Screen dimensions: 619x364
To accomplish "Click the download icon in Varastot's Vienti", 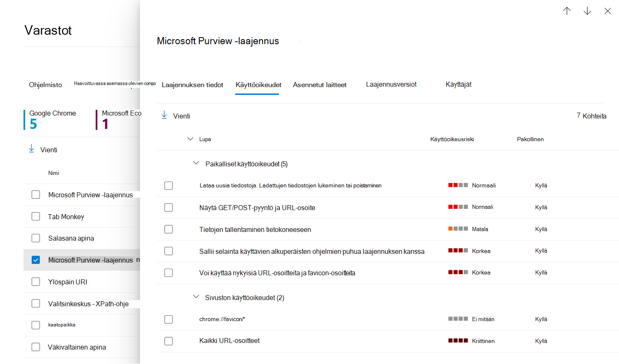I will pyautogui.click(x=31, y=149).
